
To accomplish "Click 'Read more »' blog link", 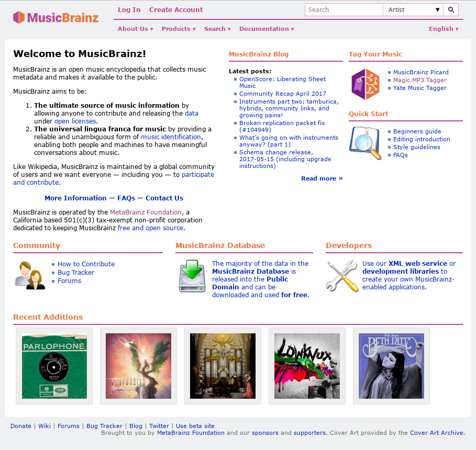I will [x=322, y=178].
